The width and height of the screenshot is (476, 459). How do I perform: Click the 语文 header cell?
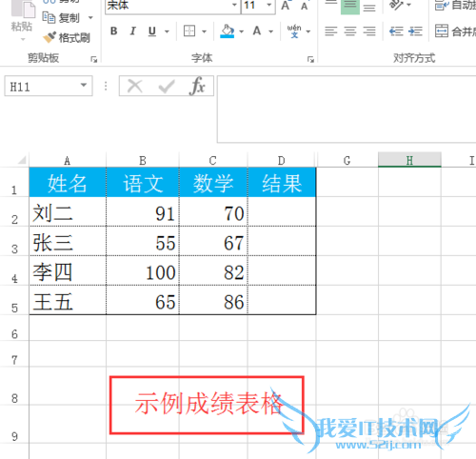(143, 182)
